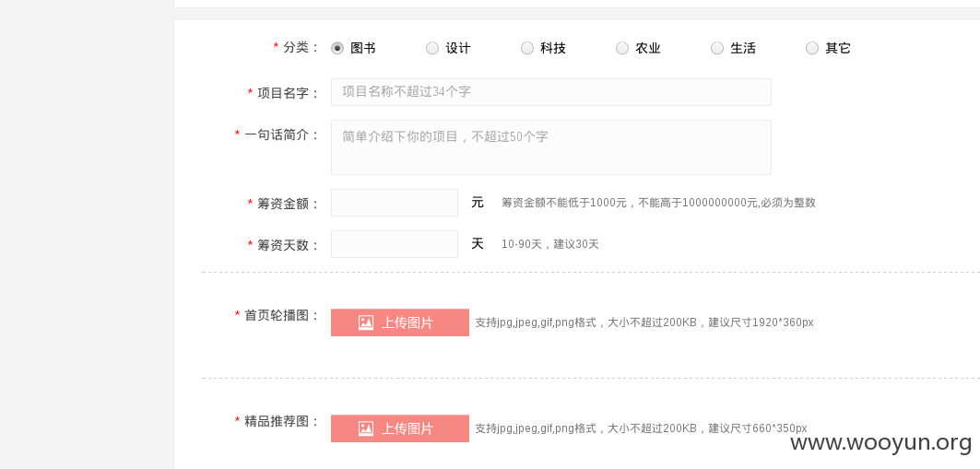The width and height of the screenshot is (980, 469).
Task: Click the 10-90天，建议30天 hint text
Action: click(x=550, y=244)
